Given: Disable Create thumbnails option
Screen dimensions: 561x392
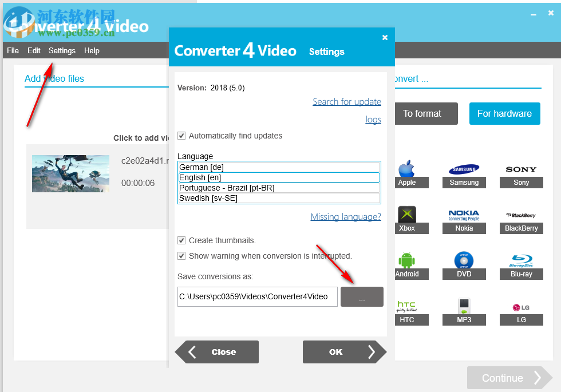Looking at the screenshot, I should 181,240.
